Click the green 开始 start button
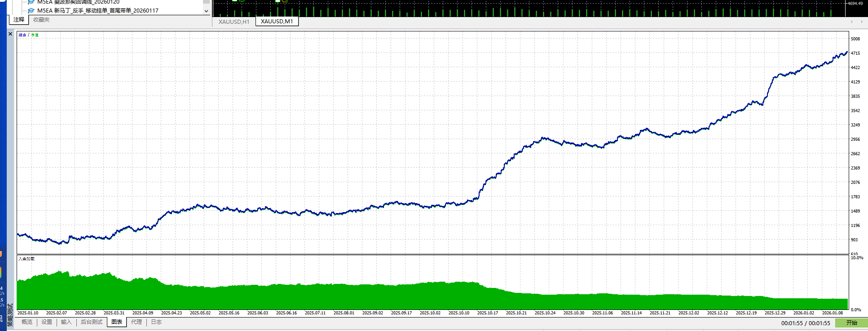 tap(851, 323)
